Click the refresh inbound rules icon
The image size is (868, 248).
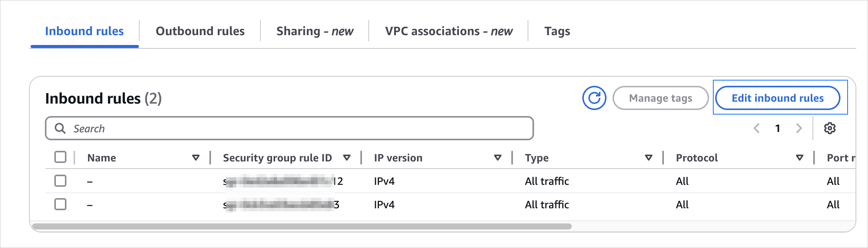[594, 98]
